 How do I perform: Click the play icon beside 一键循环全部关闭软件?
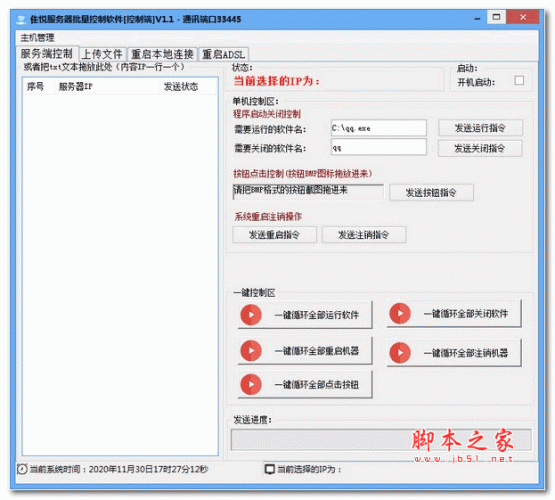400,314
